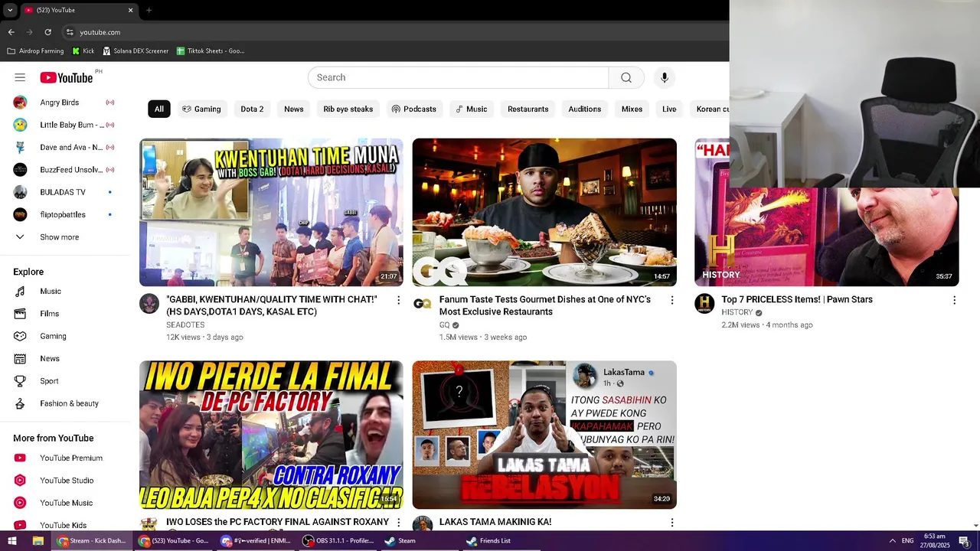Open a new browser tab

[x=149, y=11]
